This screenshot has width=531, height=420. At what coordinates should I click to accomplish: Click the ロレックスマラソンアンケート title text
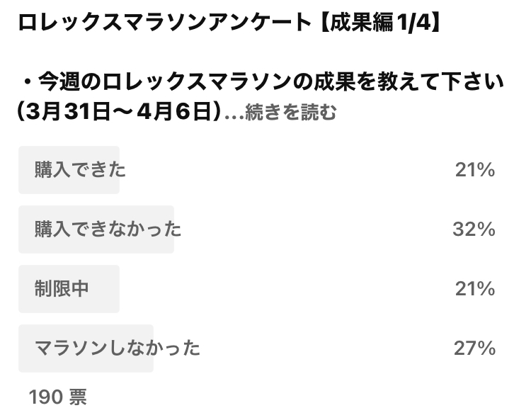click(164, 23)
